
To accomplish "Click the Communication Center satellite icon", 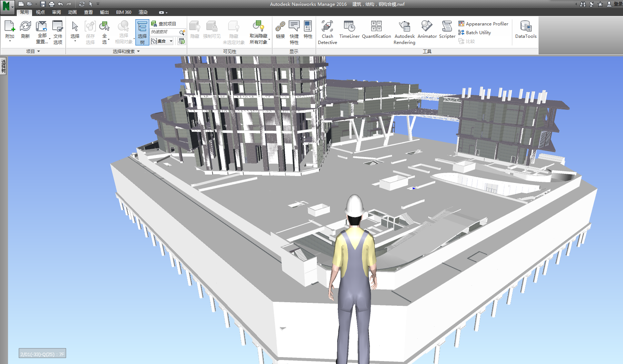I will pyautogui.click(x=592, y=4).
